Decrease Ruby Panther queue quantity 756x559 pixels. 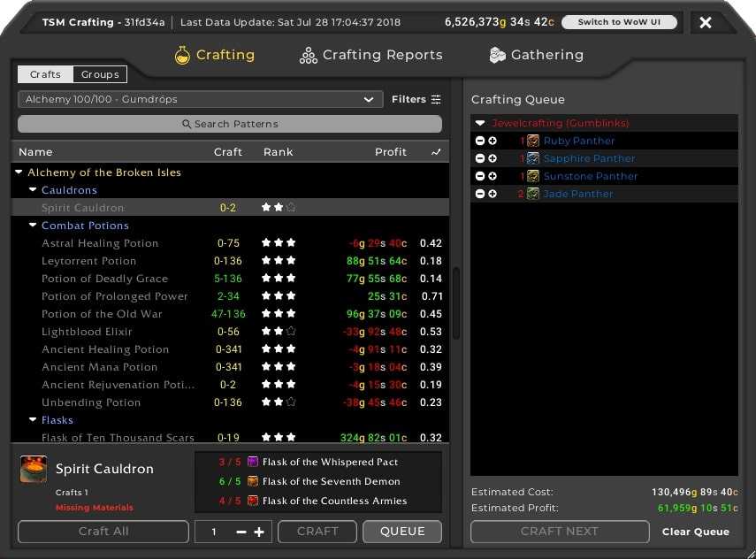[480, 141]
